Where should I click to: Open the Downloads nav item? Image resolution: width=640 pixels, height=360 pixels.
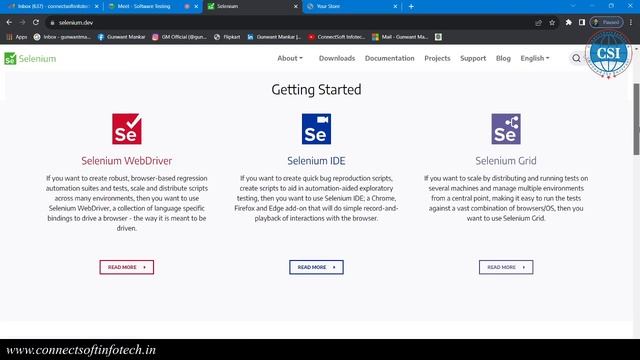(337, 58)
